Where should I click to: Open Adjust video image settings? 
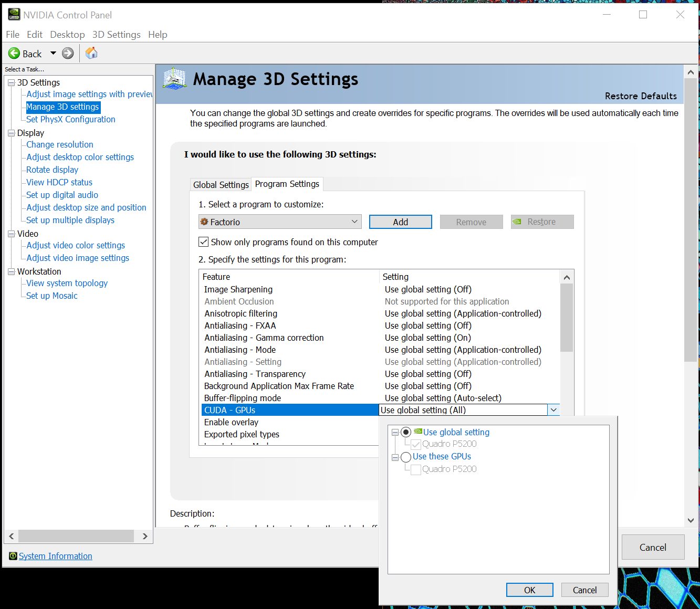click(x=78, y=258)
